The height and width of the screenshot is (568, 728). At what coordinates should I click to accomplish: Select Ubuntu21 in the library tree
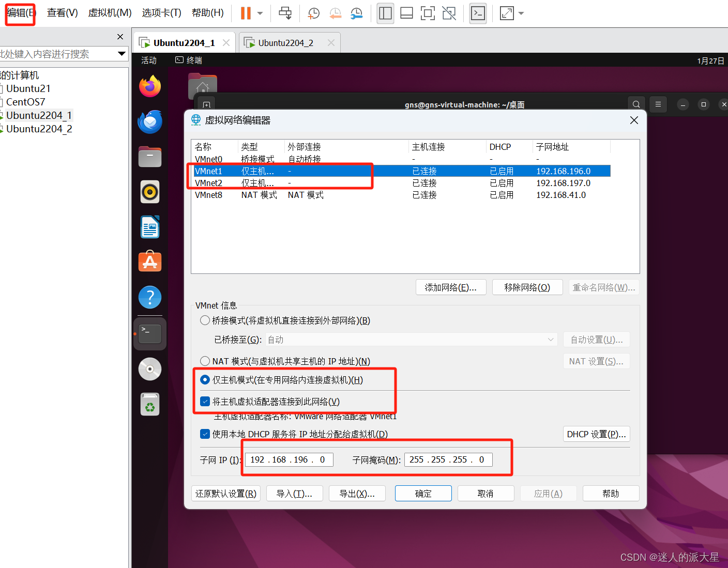click(28, 88)
